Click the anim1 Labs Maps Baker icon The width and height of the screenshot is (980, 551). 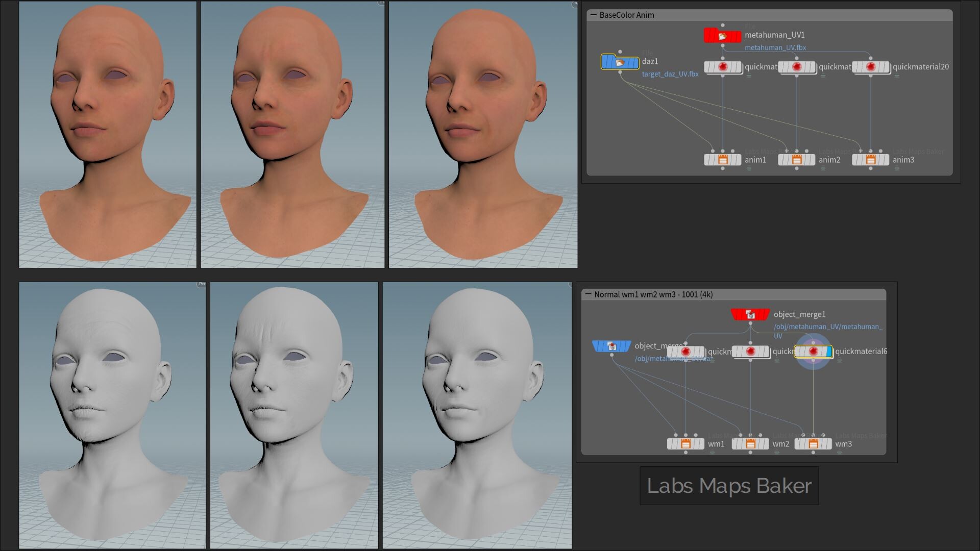[x=723, y=160]
